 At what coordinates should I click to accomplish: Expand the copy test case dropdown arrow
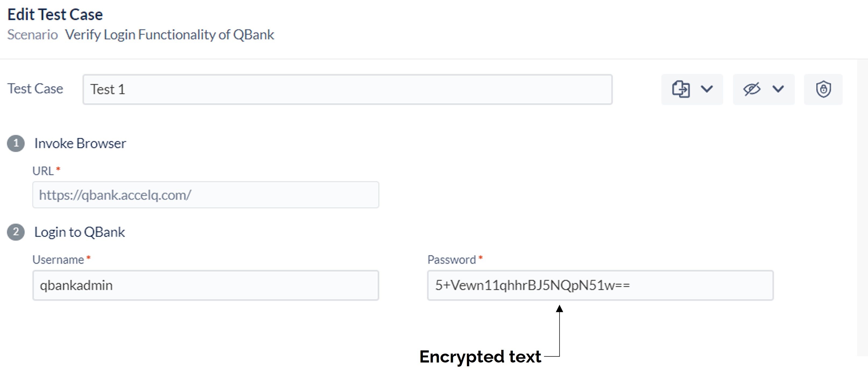707,89
